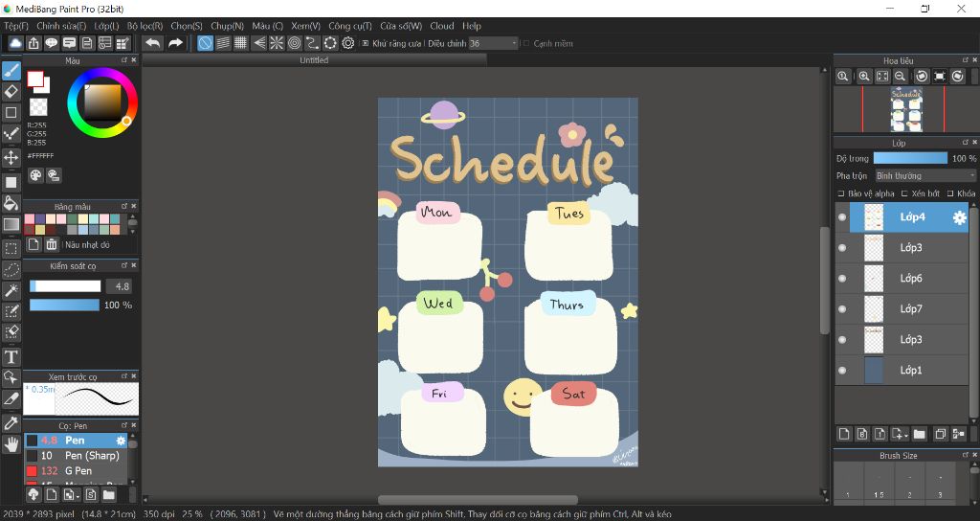Image resolution: width=980 pixels, height=521 pixels.
Task: Hide the Lớp7 layer with its visibility dot
Action: click(842, 309)
